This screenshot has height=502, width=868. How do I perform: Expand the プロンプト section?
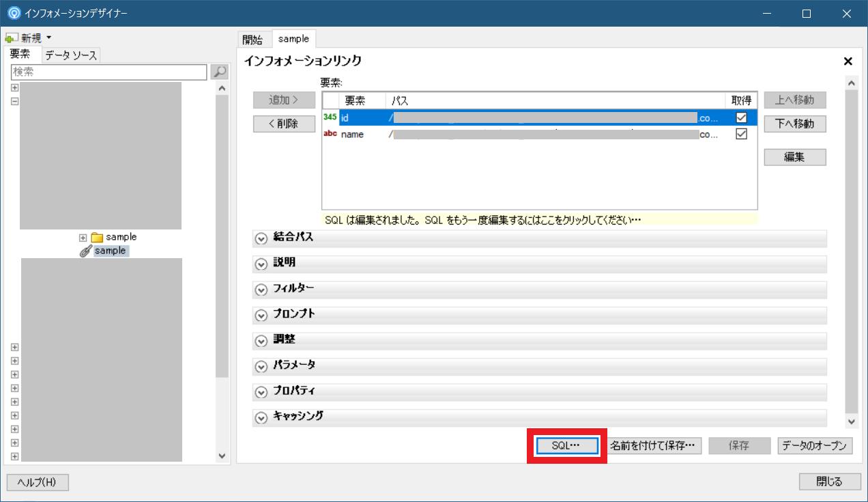[261, 316]
